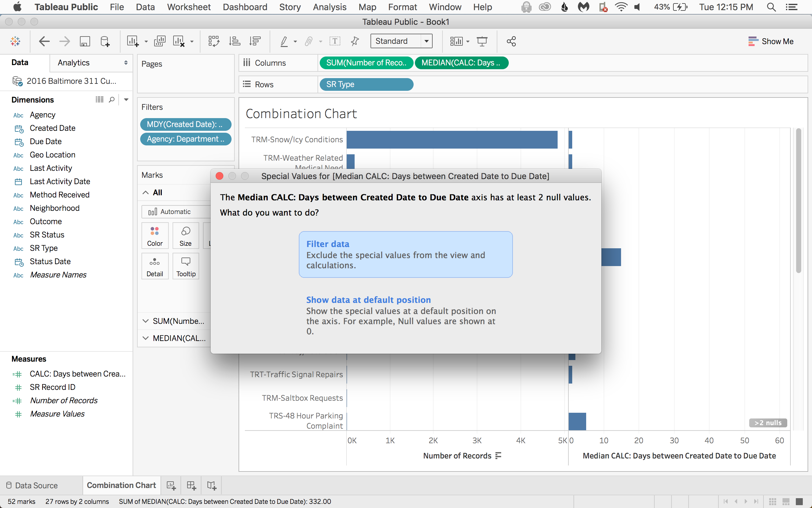The height and width of the screenshot is (508, 812).
Task: Click the Show/Hide Cards icon
Action: [x=456, y=41]
